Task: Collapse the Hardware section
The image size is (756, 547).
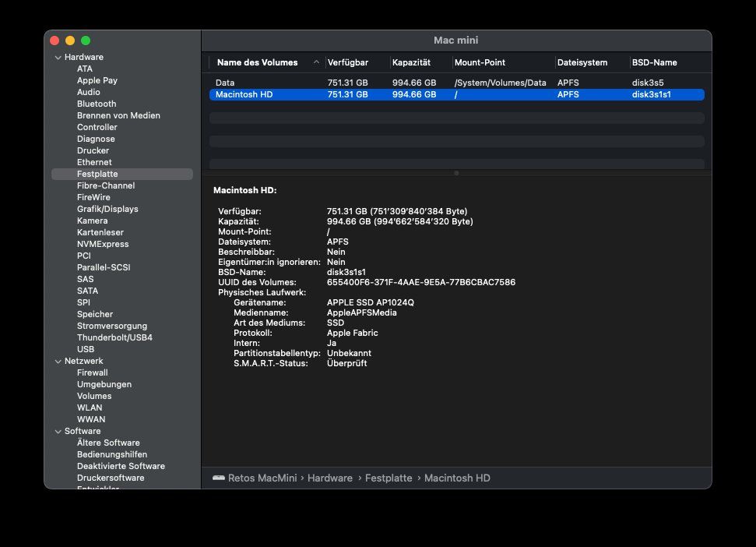Action: [58, 58]
